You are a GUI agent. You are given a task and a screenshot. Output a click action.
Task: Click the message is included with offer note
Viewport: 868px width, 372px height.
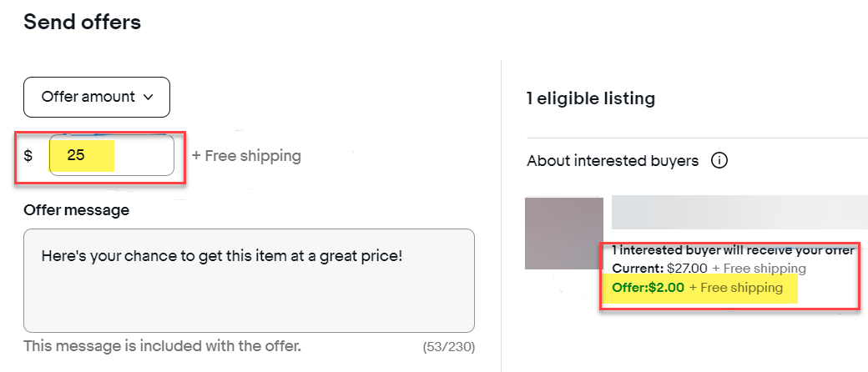[x=162, y=346]
